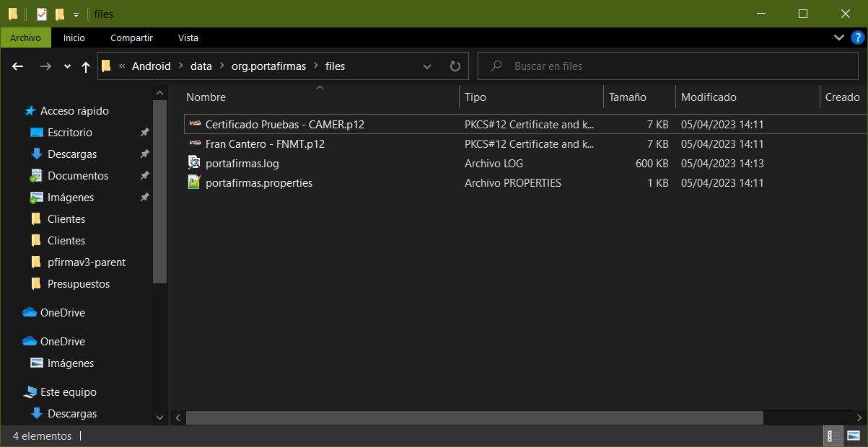Expand the address bar history dropdown
Image resolution: width=868 pixels, height=447 pixels.
coord(427,66)
